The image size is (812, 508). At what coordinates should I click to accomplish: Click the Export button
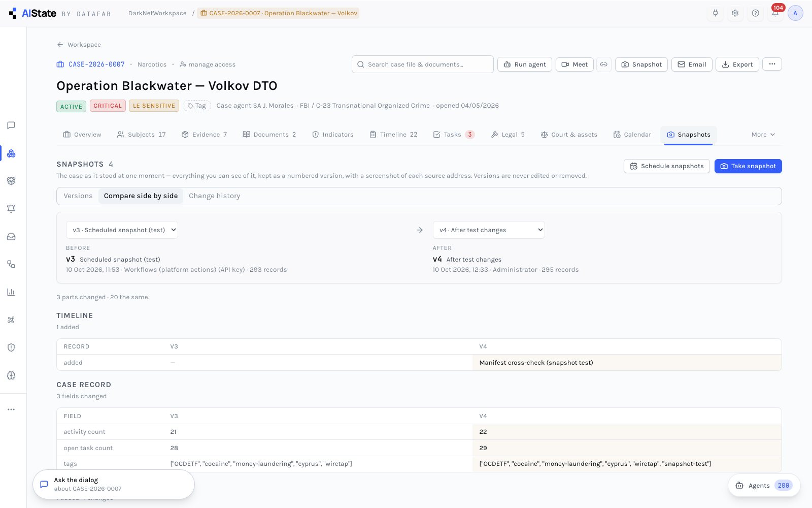pyautogui.click(x=737, y=65)
